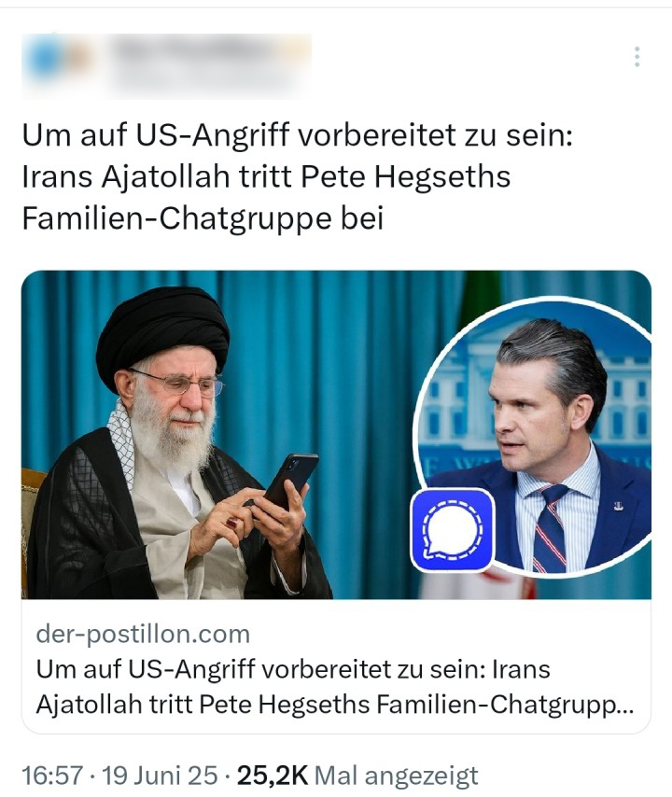
Task: Open the link preview image with blue curtain
Action: [336, 435]
